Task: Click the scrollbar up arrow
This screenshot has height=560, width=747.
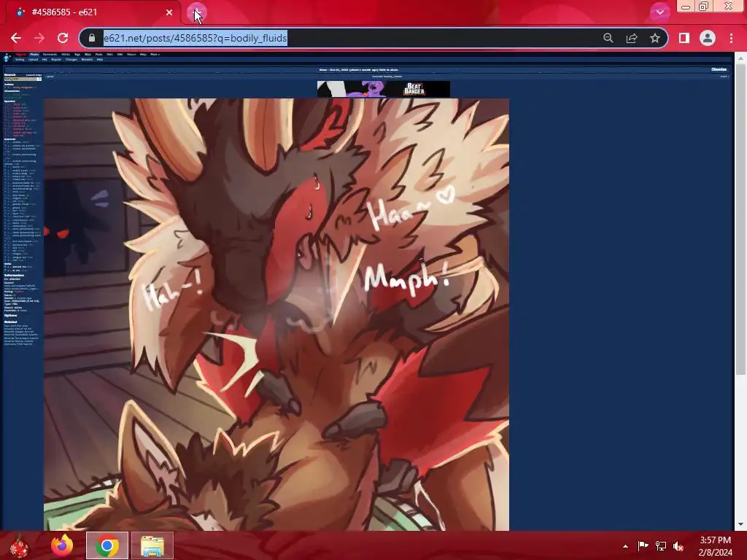Action: click(740, 58)
